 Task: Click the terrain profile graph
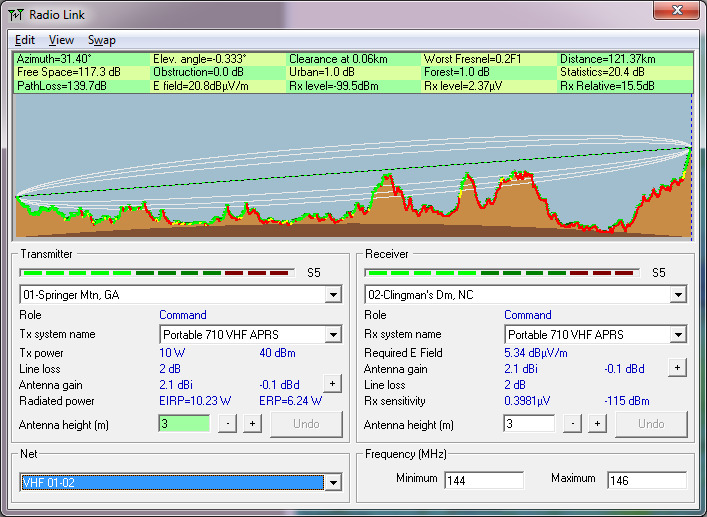(354, 166)
